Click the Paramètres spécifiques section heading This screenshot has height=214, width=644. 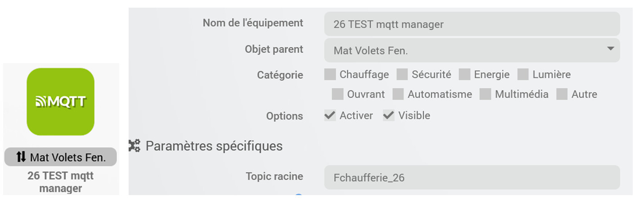pos(214,146)
